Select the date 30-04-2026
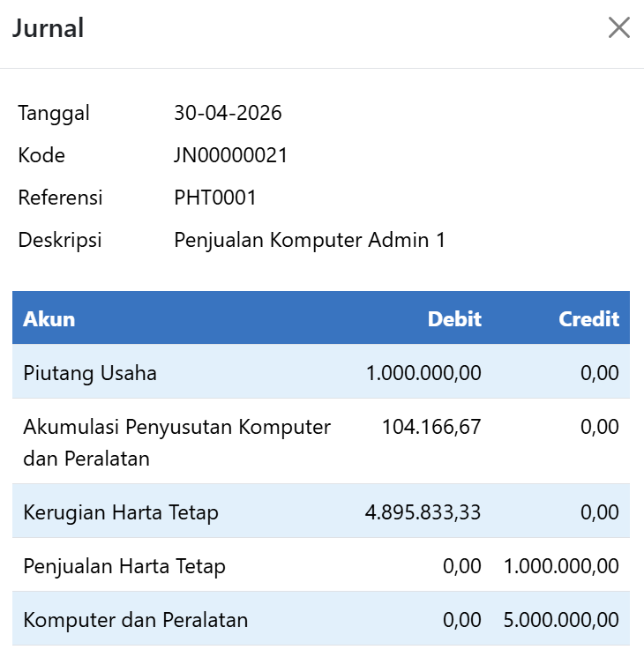Screen dimensions: 644x657 228,113
